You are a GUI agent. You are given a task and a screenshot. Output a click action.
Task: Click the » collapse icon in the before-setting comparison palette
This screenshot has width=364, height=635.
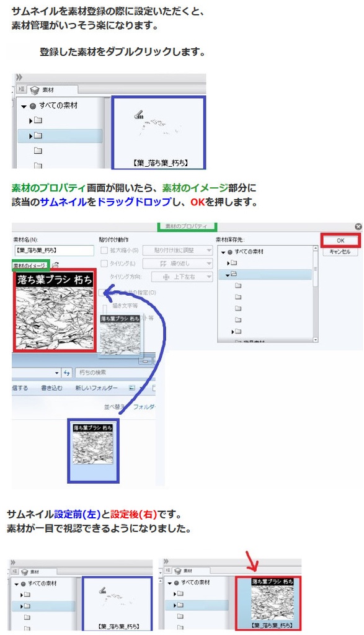click(x=13, y=562)
